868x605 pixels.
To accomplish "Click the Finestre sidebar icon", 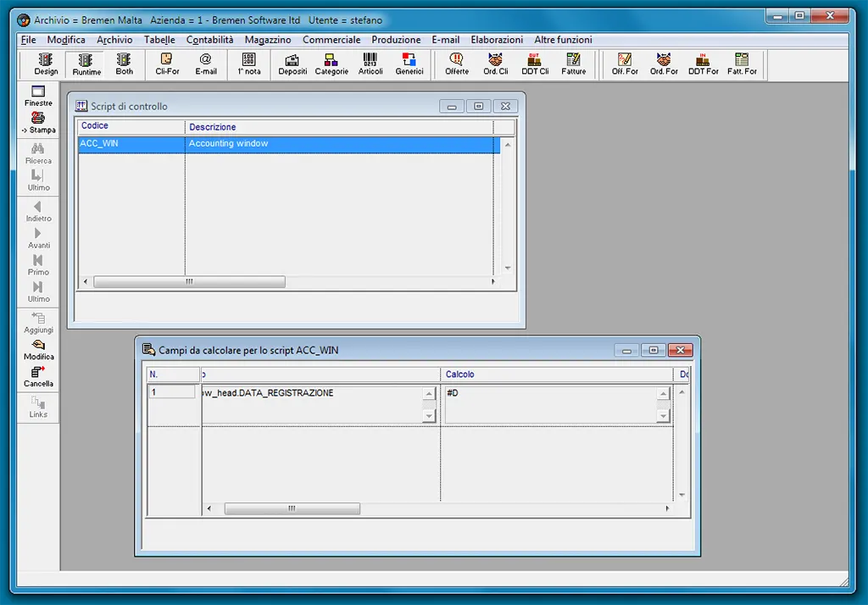I will (38, 96).
